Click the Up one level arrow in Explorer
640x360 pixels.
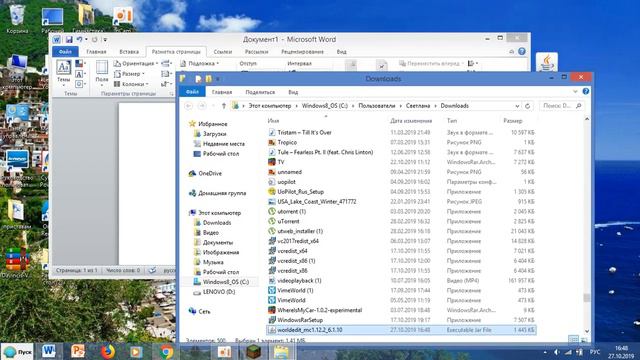224,106
